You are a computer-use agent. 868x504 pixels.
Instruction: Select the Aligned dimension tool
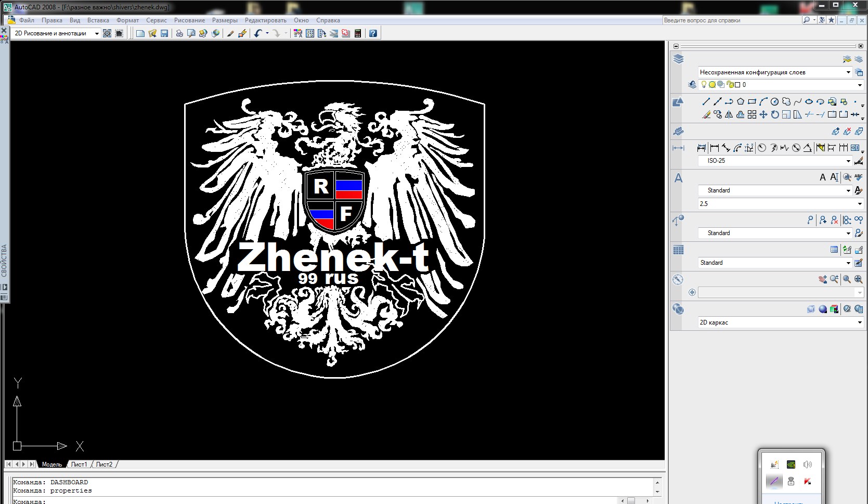726,148
